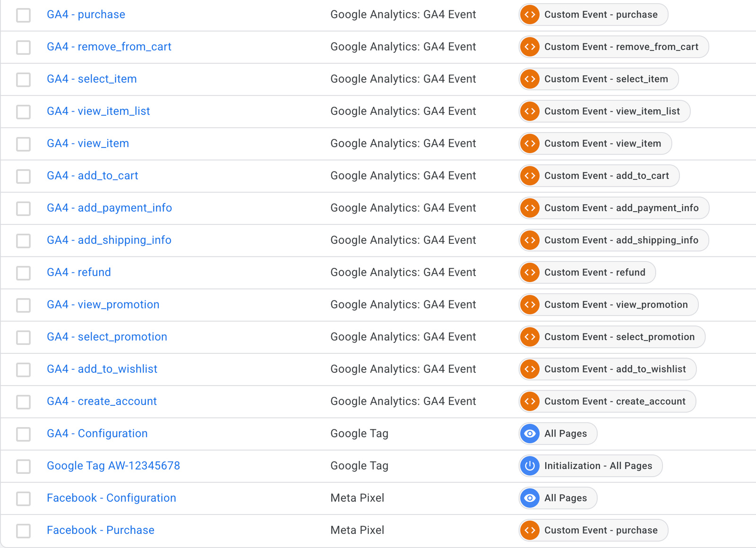Open the GA4 - view_item_list tag
The width and height of the screenshot is (756, 548).
[x=98, y=111]
